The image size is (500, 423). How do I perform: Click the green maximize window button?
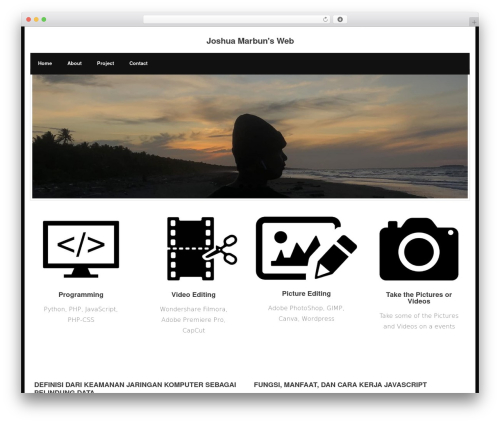[44, 19]
